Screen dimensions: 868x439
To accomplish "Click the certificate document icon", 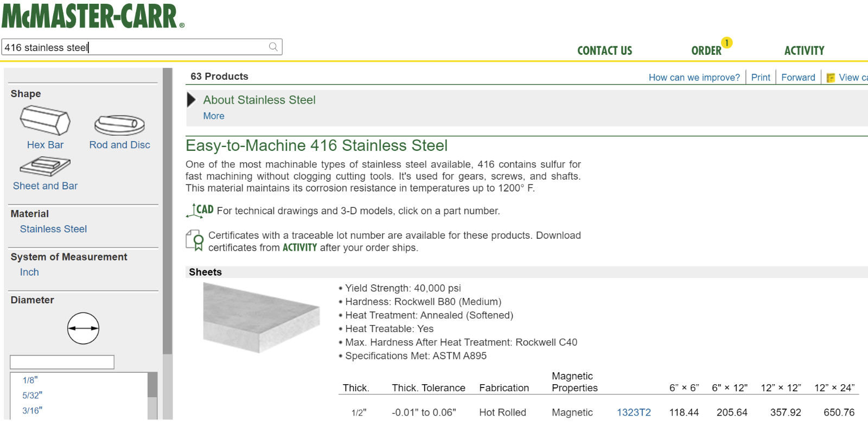I will [x=195, y=240].
